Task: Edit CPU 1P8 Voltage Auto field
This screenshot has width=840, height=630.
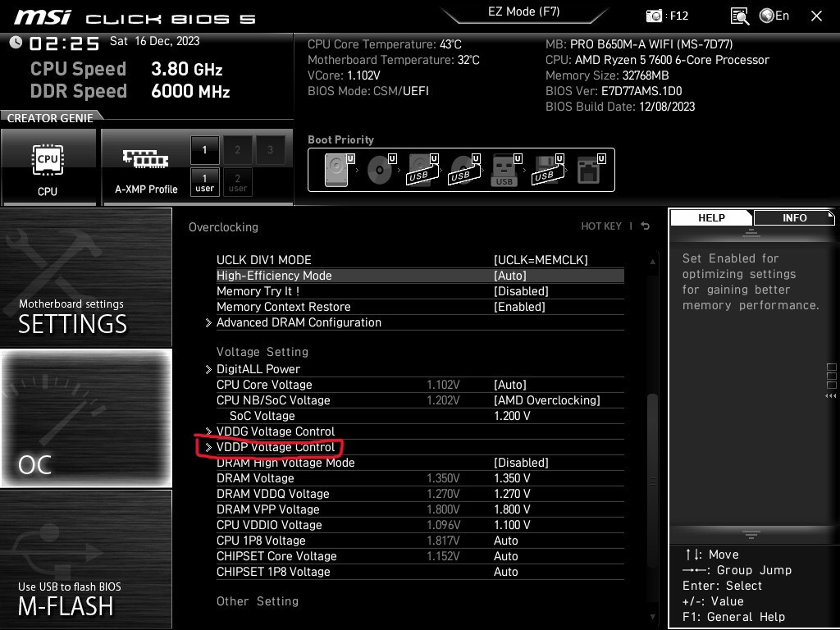Action: [x=505, y=540]
